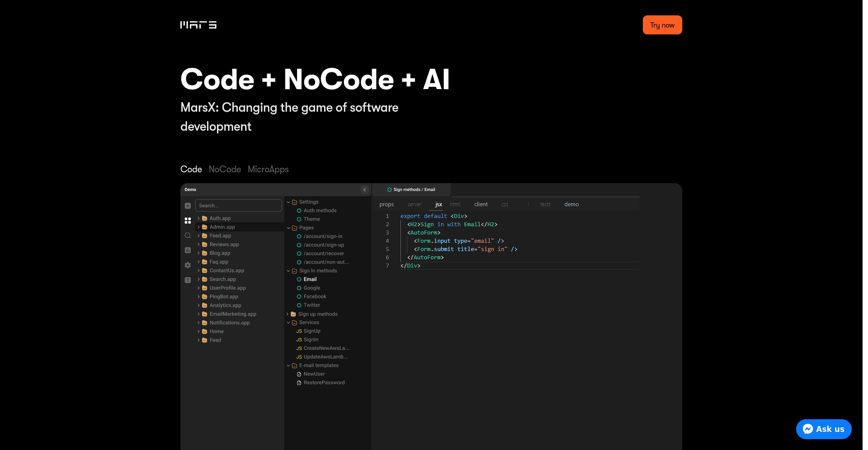Open the Ask us chat button
Image resolution: width=868 pixels, height=450 pixels.
[824, 429]
